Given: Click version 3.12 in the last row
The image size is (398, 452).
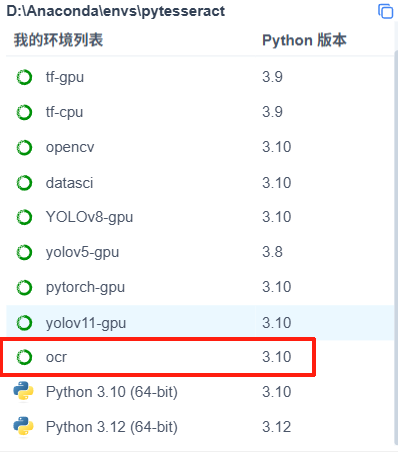Looking at the screenshot, I should (277, 427).
